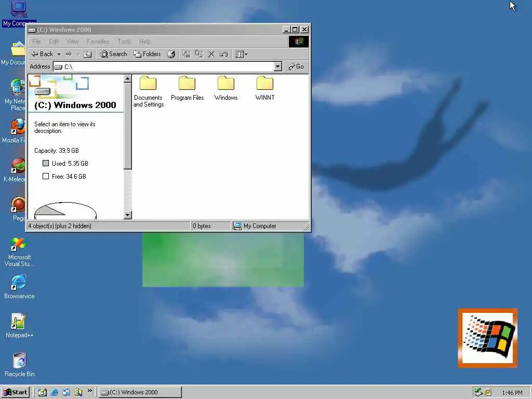Viewport: 532px width, 399px height.
Task: Maximize the (C:) Windows 2000 window
Action: tap(295, 30)
